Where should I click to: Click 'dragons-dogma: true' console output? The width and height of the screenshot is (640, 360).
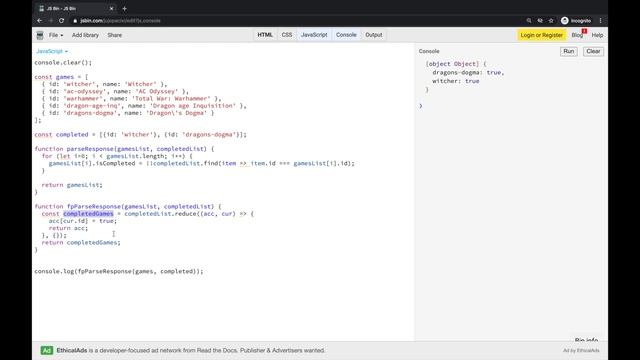pyautogui.click(x=468, y=72)
